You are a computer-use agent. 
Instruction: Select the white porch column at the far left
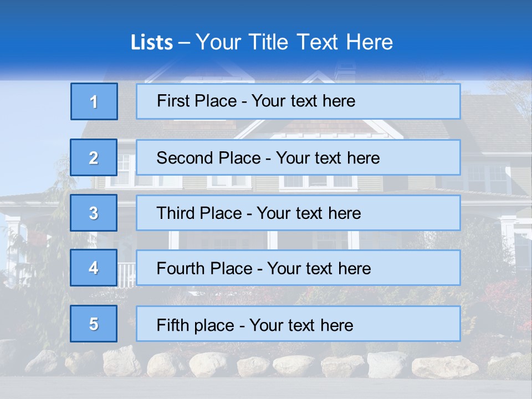[x=12, y=244]
